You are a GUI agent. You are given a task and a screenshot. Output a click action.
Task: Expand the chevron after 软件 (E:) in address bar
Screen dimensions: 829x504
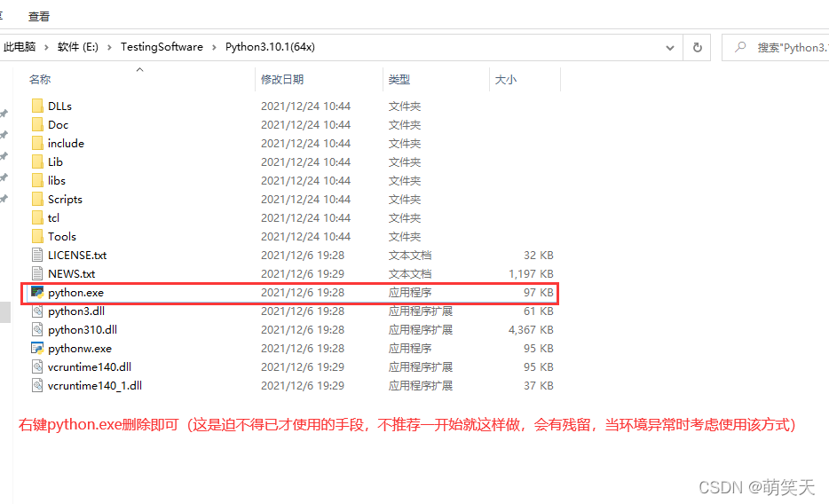pyautogui.click(x=109, y=47)
